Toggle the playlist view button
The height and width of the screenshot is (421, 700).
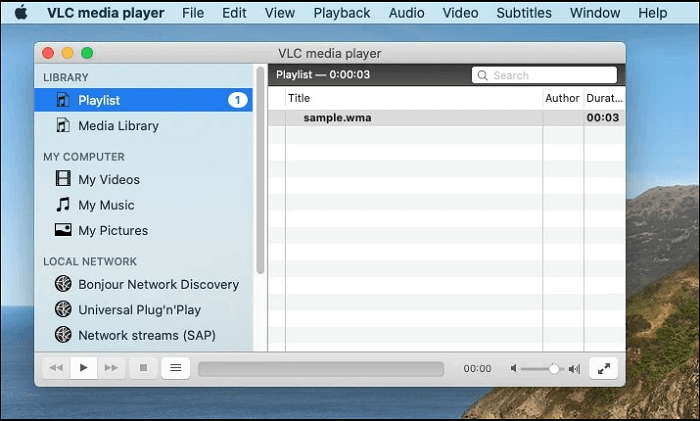click(x=175, y=368)
